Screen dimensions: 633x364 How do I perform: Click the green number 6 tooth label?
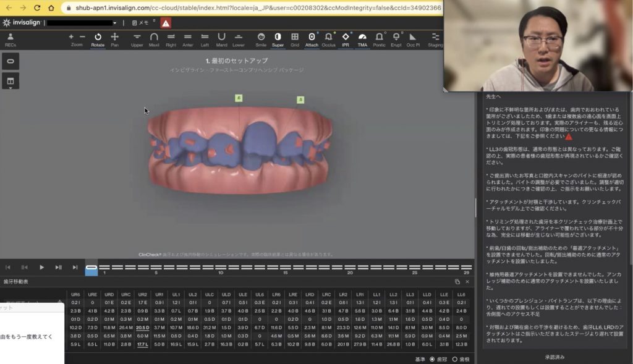coord(239,98)
